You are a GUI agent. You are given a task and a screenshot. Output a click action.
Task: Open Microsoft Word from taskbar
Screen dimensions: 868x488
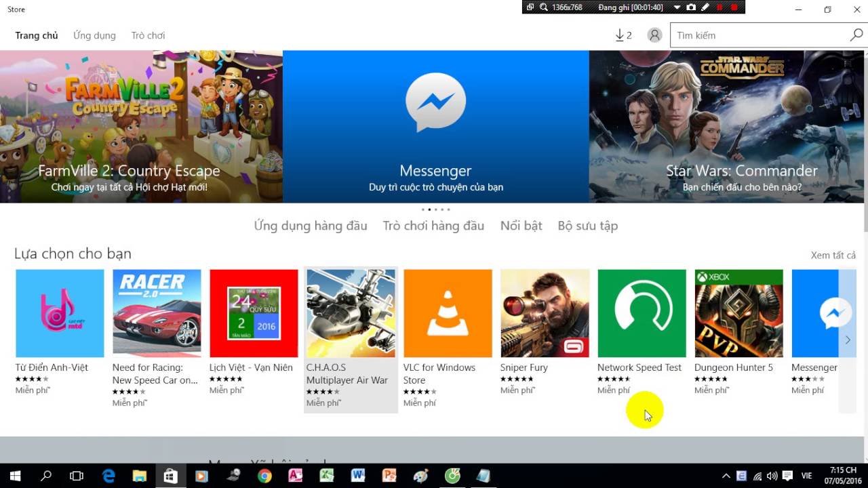click(357, 476)
